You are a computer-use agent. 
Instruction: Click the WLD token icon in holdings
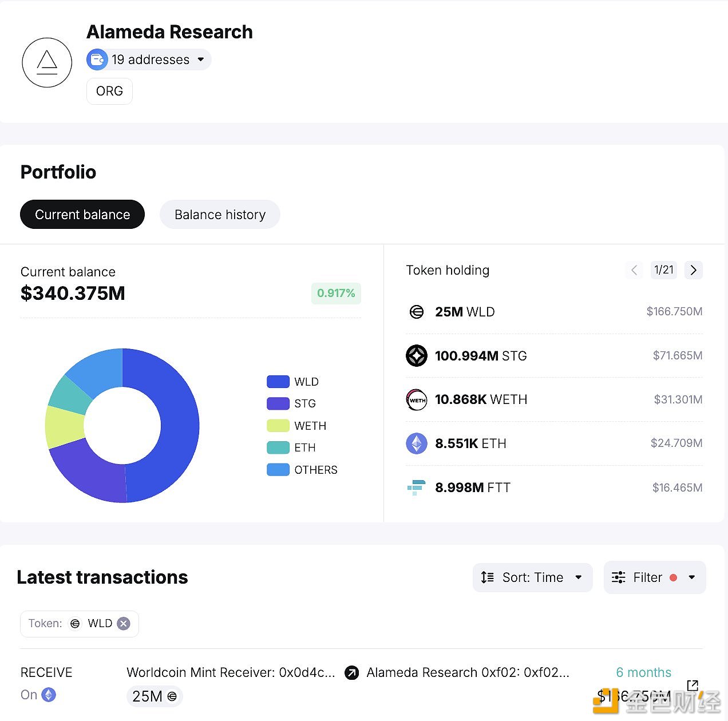tap(417, 312)
